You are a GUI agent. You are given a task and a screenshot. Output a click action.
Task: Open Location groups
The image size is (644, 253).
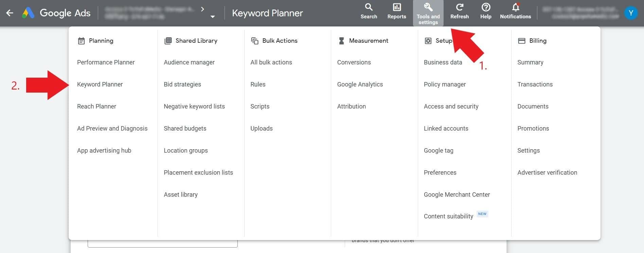[x=186, y=151]
